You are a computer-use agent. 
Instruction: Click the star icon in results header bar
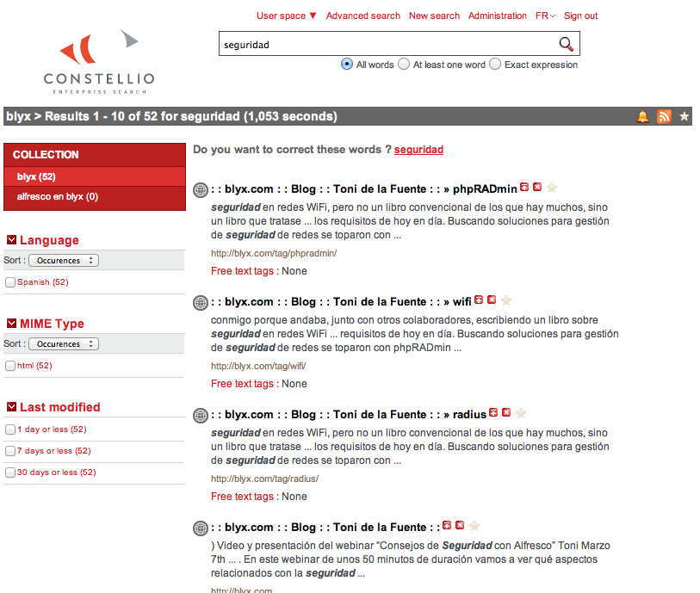684,116
